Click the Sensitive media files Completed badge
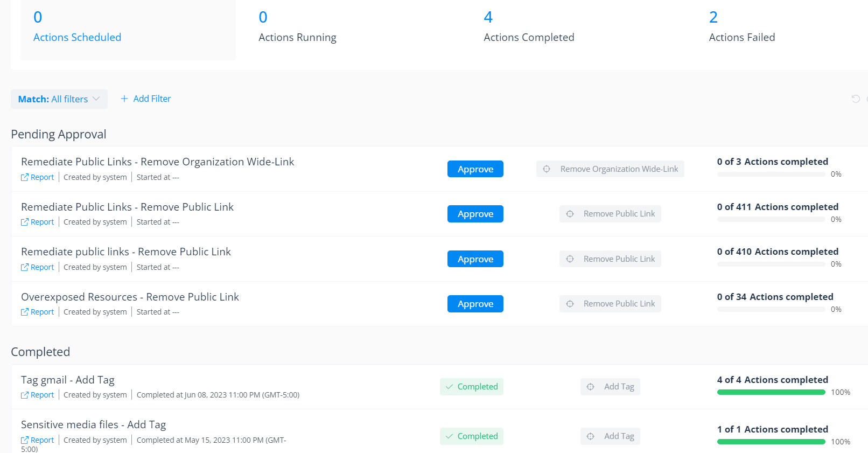 point(471,436)
